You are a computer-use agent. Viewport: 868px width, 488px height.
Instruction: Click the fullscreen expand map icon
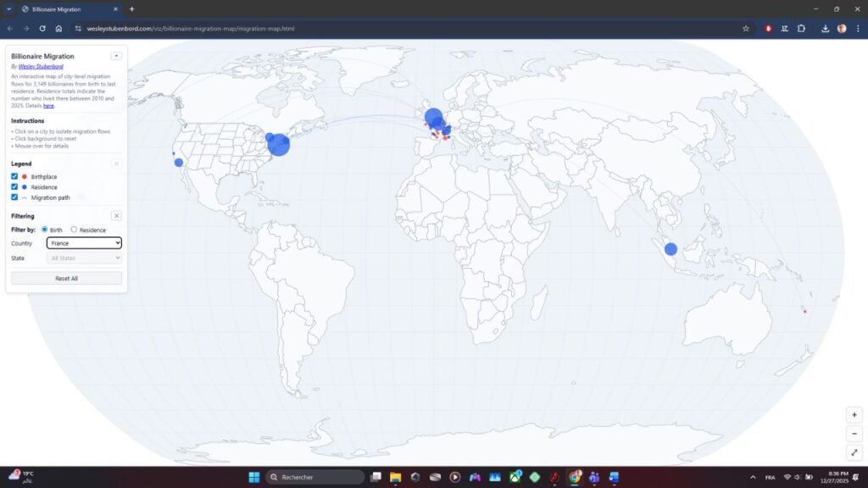point(854,453)
